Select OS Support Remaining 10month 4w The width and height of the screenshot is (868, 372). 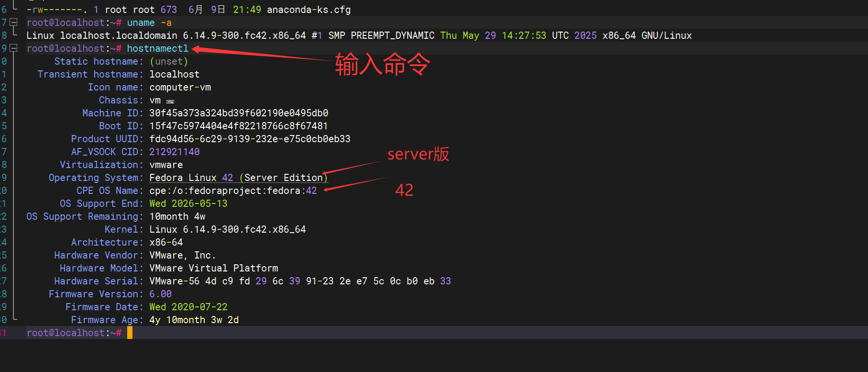pos(177,216)
